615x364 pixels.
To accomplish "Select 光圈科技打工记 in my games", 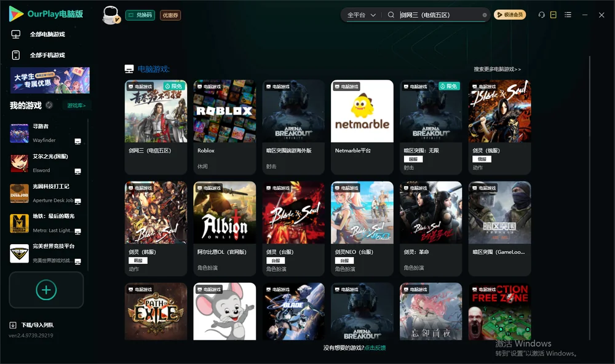I will 46,193.
